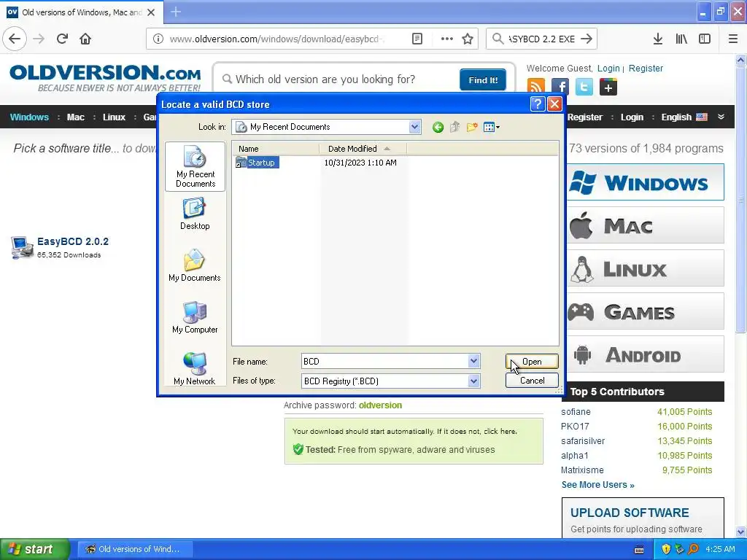
Task: Open My Network in the places bar
Action: [195, 368]
